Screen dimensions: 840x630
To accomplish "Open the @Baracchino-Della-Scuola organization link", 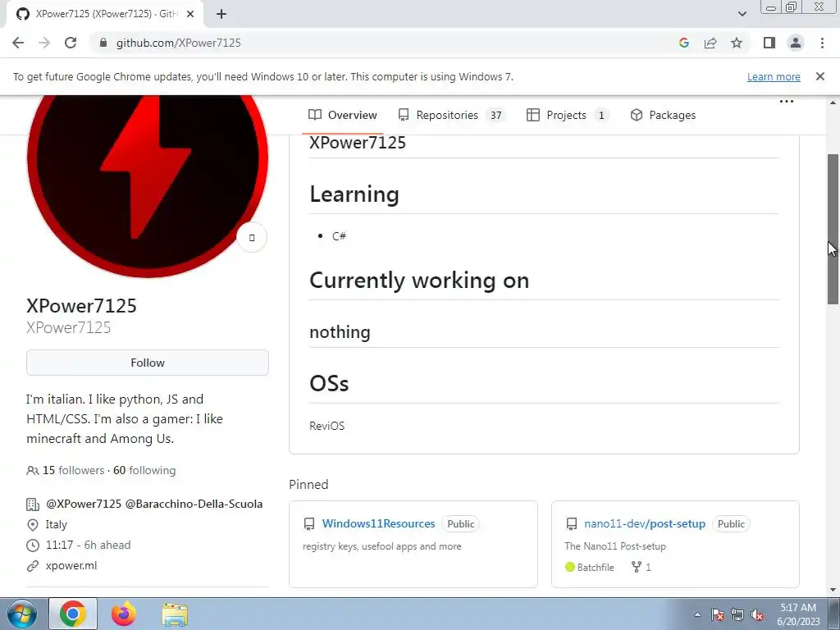I will tap(194, 504).
